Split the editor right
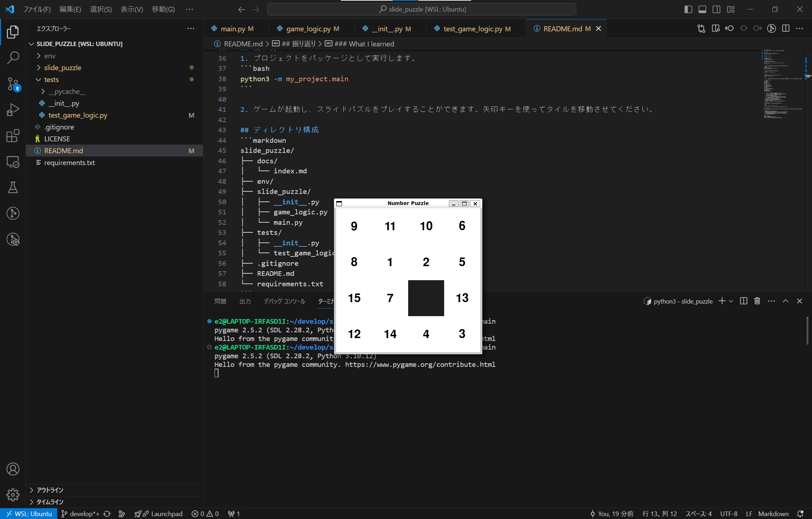The height and width of the screenshot is (519, 812). click(786, 28)
